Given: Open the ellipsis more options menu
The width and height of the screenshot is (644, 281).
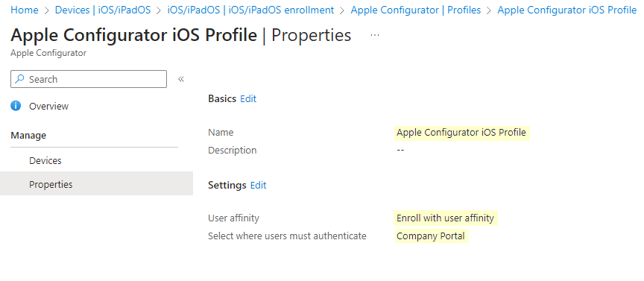Looking at the screenshot, I should (x=375, y=35).
